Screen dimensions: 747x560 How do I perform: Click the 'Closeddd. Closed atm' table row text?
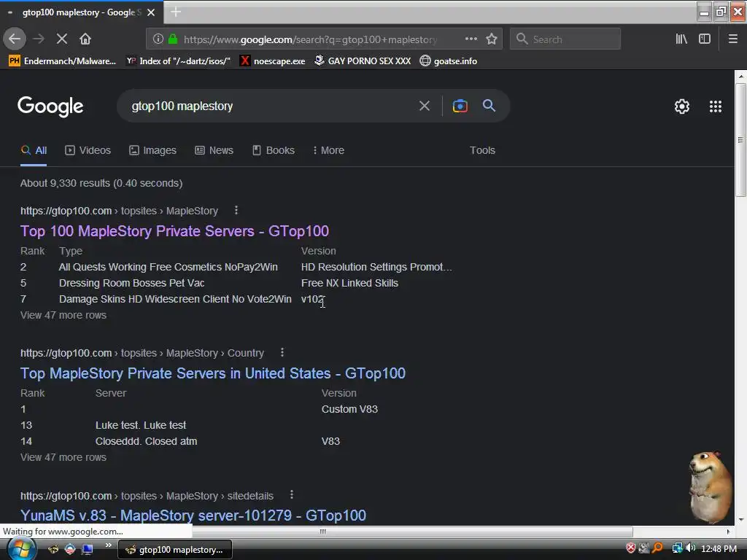point(146,441)
